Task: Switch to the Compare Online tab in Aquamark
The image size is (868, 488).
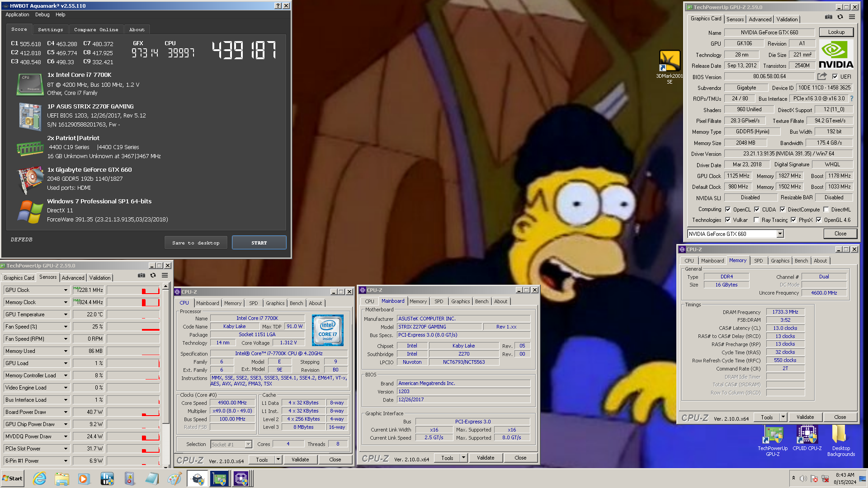Action: [x=96, y=30]
